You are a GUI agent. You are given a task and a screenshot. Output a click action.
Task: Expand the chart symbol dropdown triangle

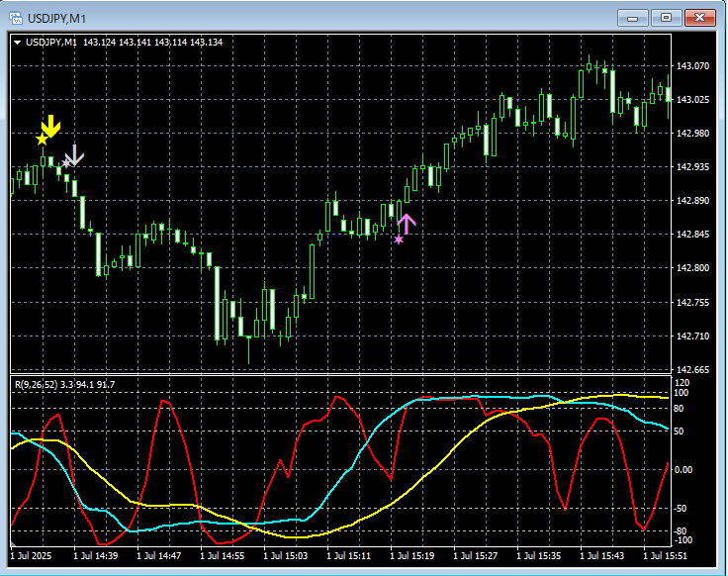(x=18, y=43)
